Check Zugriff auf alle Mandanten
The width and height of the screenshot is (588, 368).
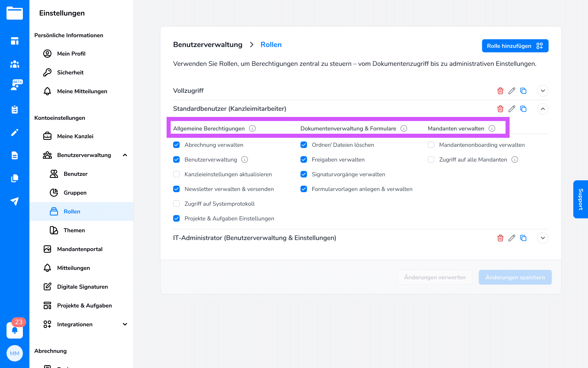tap(431, 159)
